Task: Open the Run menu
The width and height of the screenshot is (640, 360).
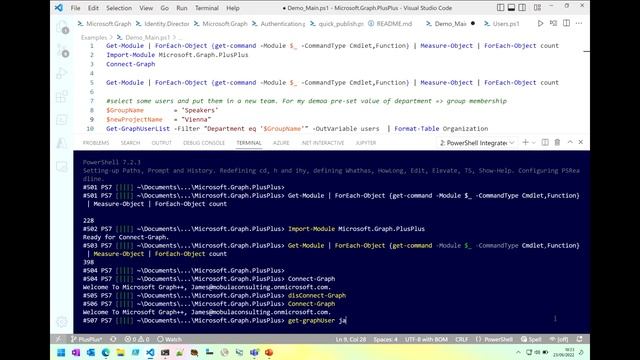Action: coord(182,8)
